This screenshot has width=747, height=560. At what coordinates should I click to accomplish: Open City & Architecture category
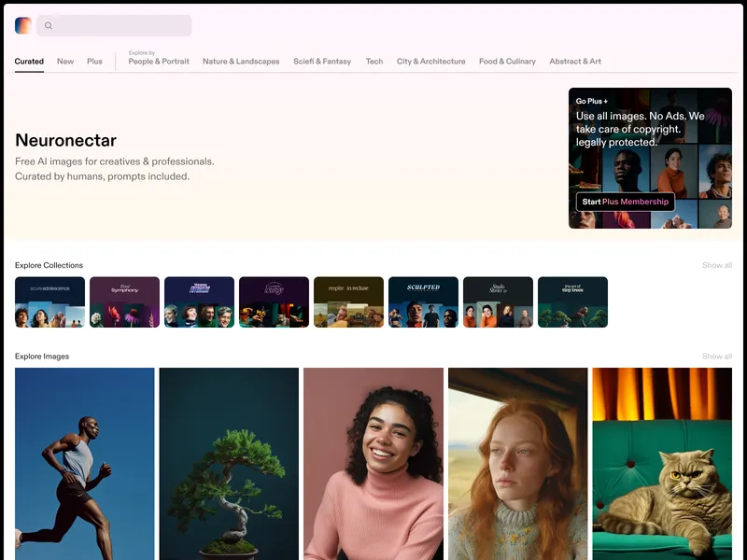pyautogui.click(x=431, y=62)
